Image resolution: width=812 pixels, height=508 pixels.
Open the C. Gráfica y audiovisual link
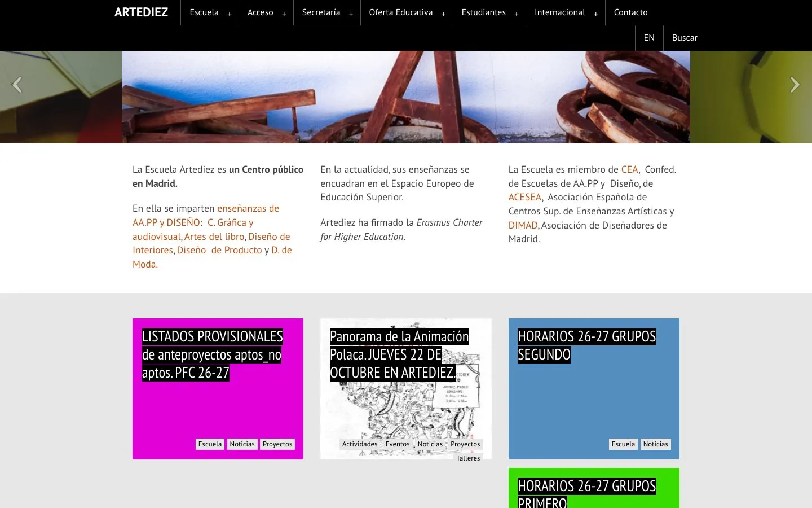tap(230, 222)
